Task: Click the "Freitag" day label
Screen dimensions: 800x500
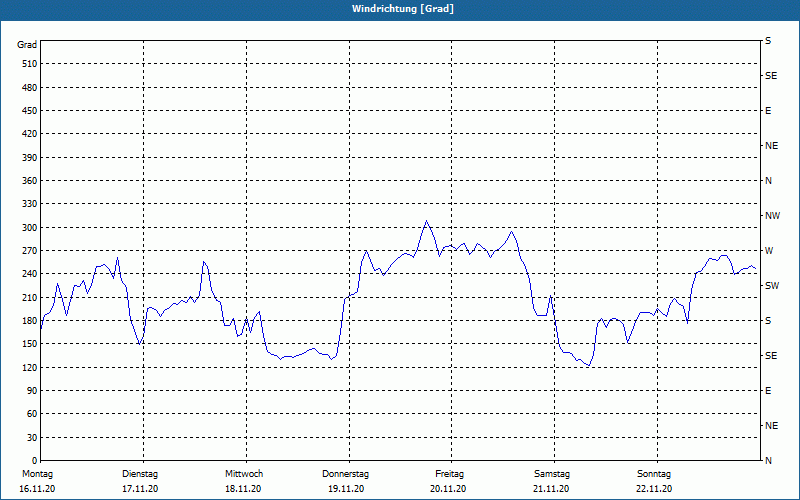Action: point(449,474)
